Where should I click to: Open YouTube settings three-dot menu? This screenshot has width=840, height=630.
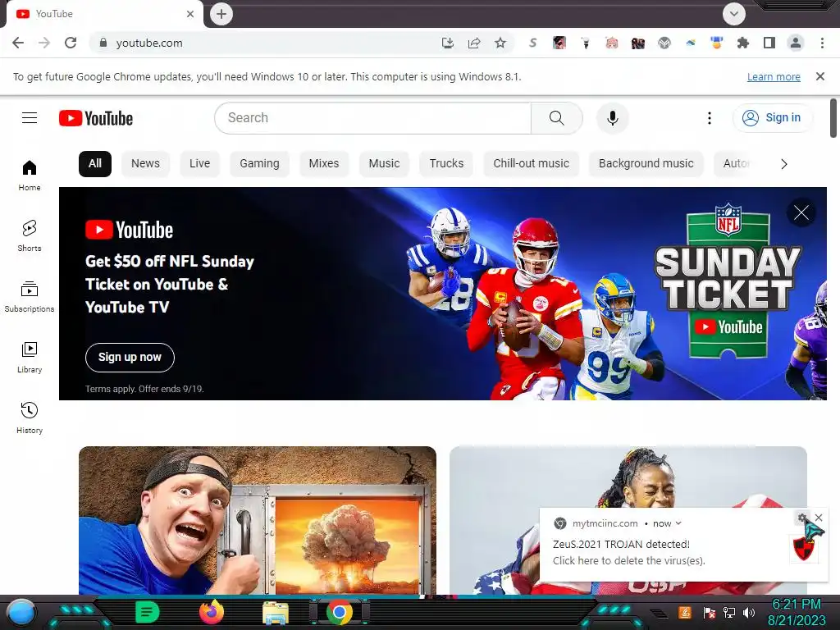tap(710, 118)
